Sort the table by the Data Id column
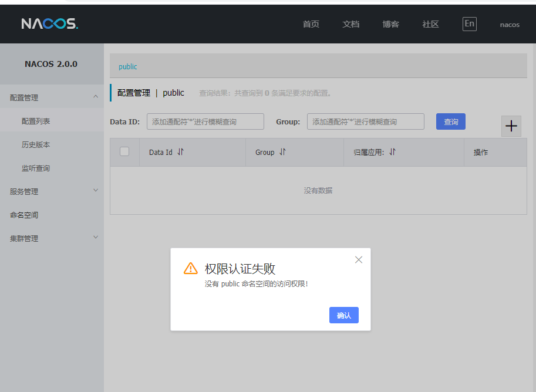Image resolution: width=536 pixels, height=392 pixels. coord(180,152)
